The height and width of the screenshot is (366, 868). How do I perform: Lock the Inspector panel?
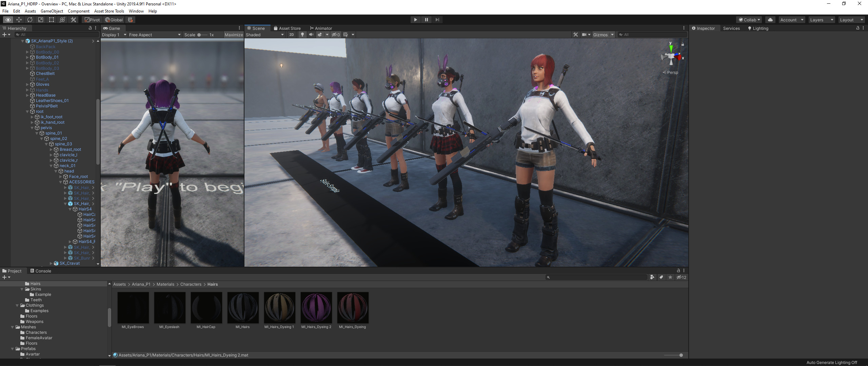[x=858, y=28]
